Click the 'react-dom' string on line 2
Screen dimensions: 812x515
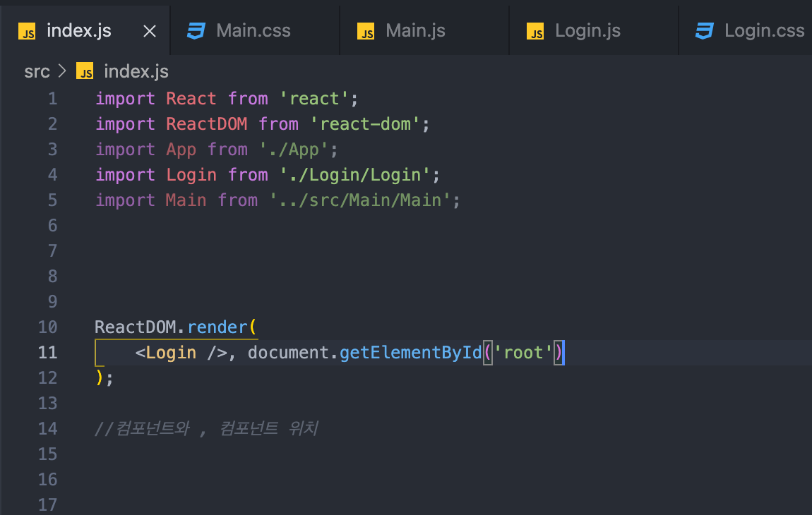click(x=365, y=123)
